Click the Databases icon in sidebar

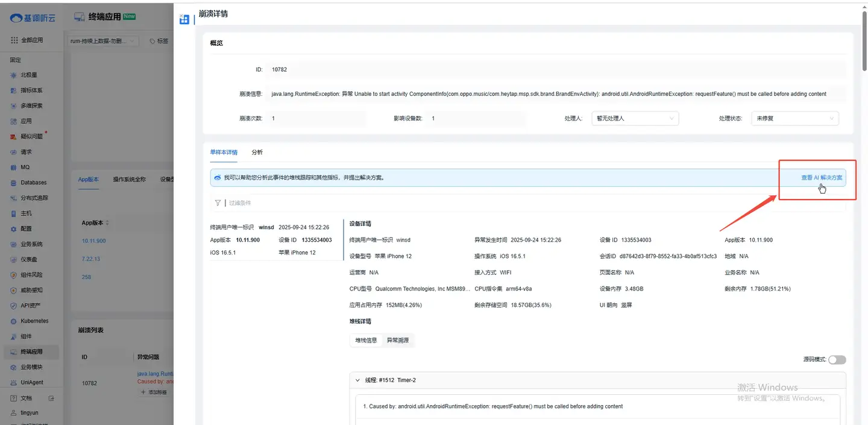(14, 183)
